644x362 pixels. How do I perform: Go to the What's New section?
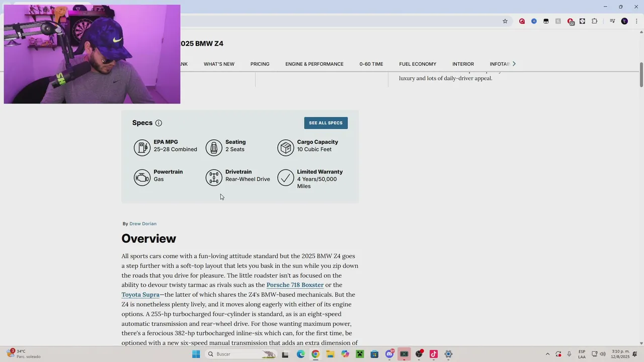pyautogui.click(x=219, y=64)
